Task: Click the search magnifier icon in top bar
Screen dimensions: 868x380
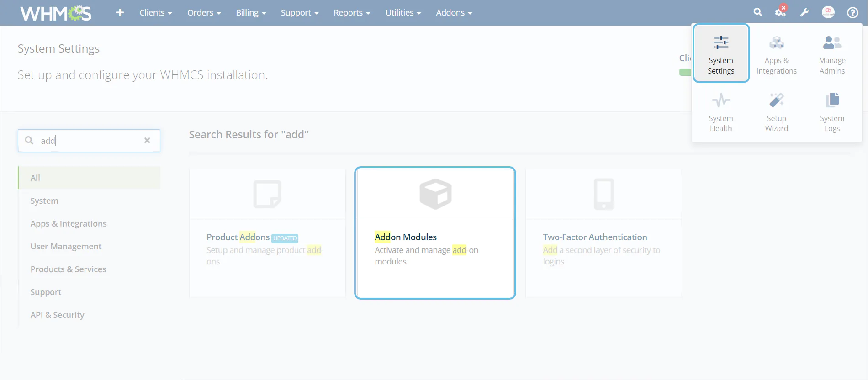Action: pos(757,12)
